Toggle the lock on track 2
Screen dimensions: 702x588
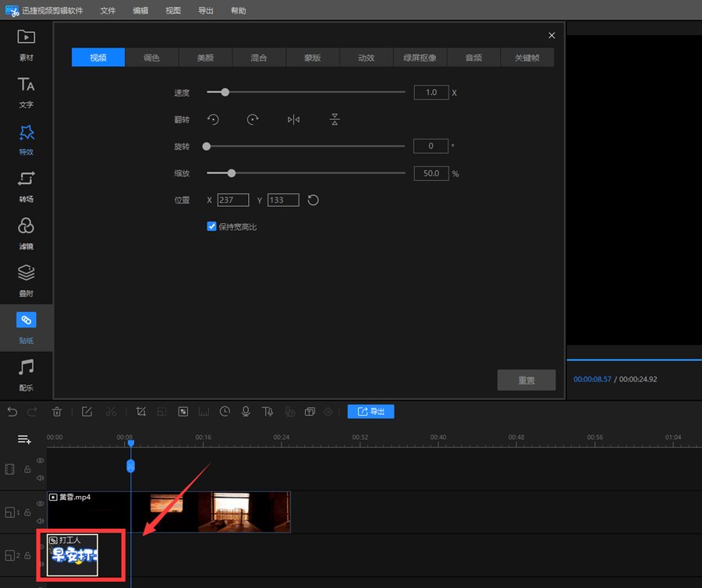coord(27,555)
